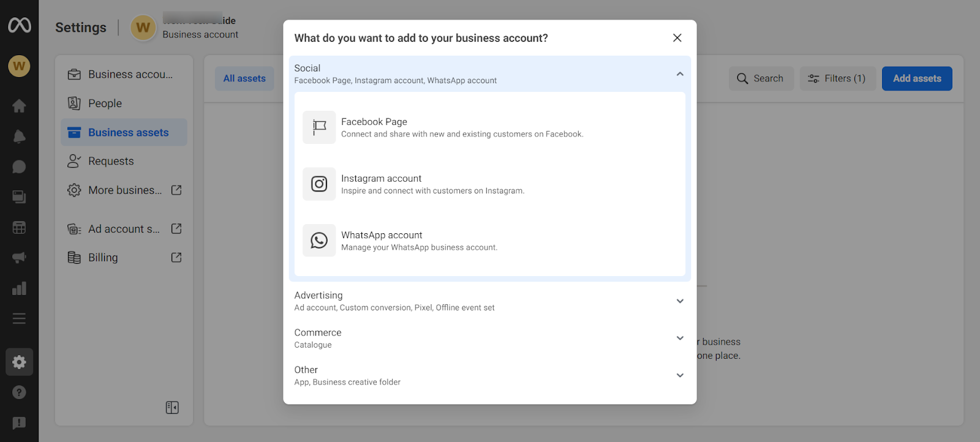This screenshot has height=442, width=980.
Task: Expand the Advertising section chevron
Action: [680, 301]
